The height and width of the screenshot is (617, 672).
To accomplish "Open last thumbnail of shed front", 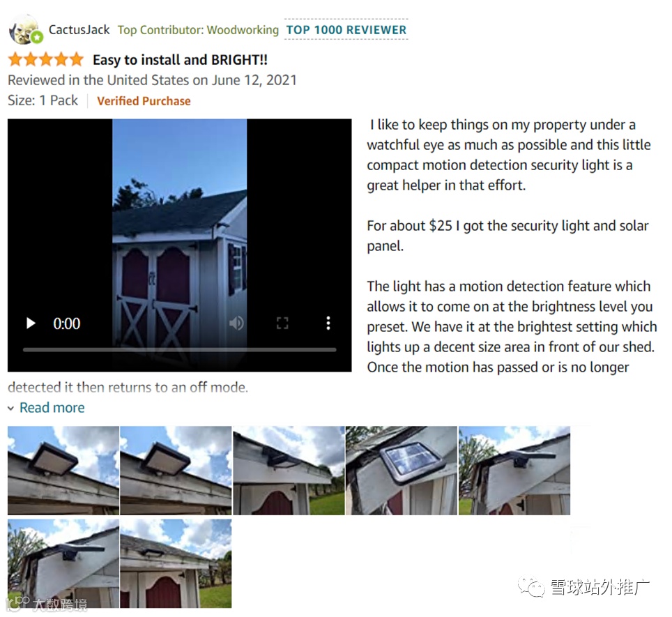I will coord(176,563).
